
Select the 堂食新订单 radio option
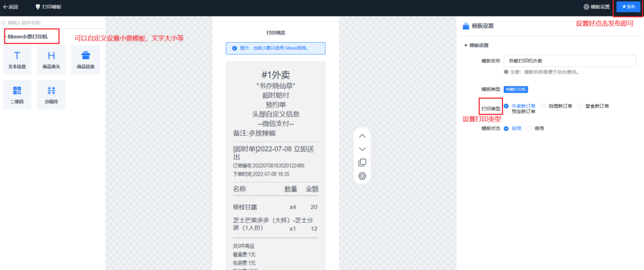[x=580, y=106]
